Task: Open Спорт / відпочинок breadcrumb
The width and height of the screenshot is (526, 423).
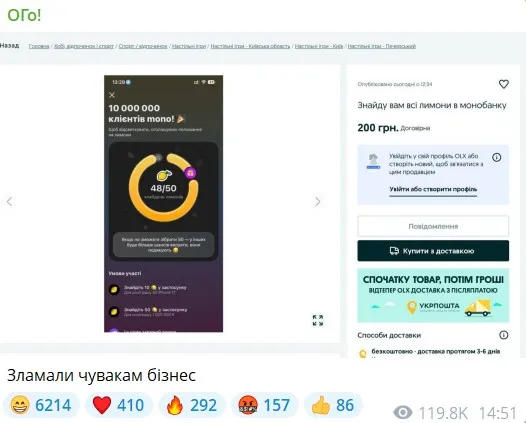Action: coord(143,46)
